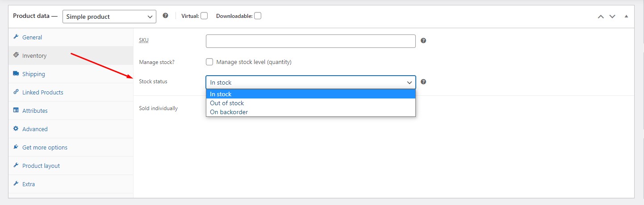Screen dimensions: 644x205
Task: Switch to the Product layout tab
Action: coord(41,166)
